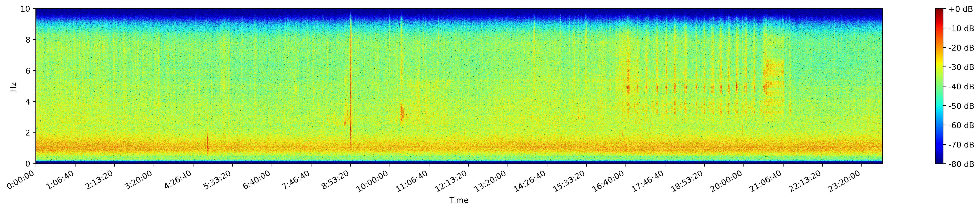This screenshot has width=980, height=210.
Task: Click the red patch near 3 Hz after 10:00:00
Action: click(402, 113)
